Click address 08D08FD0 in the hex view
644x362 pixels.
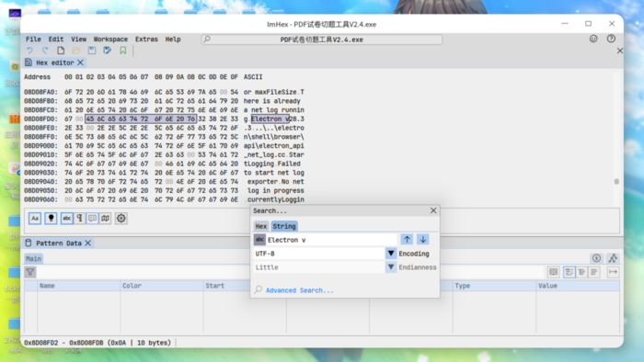[40, 119]
